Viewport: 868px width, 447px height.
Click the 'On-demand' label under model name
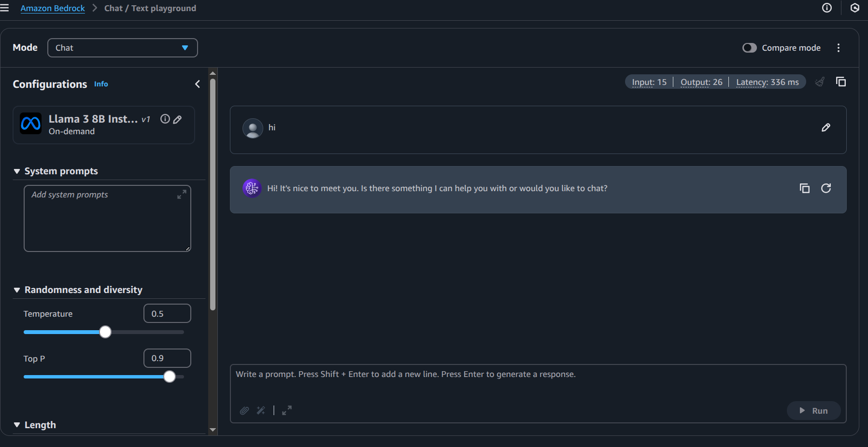[71, 131]
